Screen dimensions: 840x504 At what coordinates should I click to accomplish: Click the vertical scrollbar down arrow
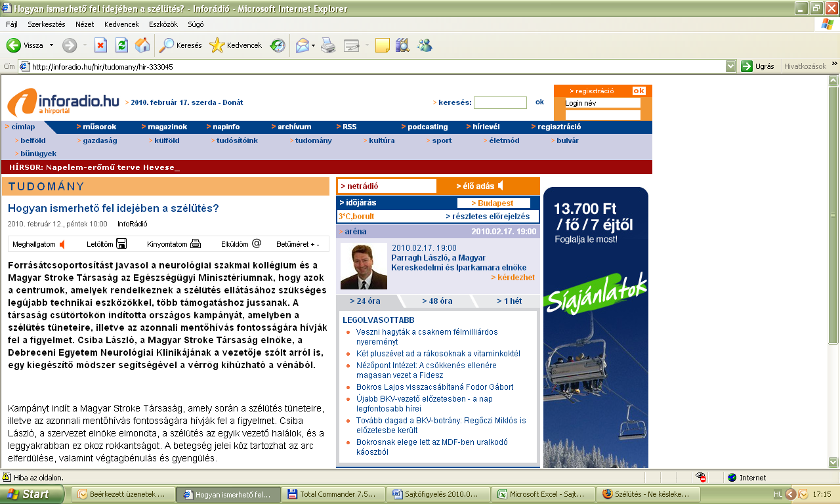tap(833, 463)
